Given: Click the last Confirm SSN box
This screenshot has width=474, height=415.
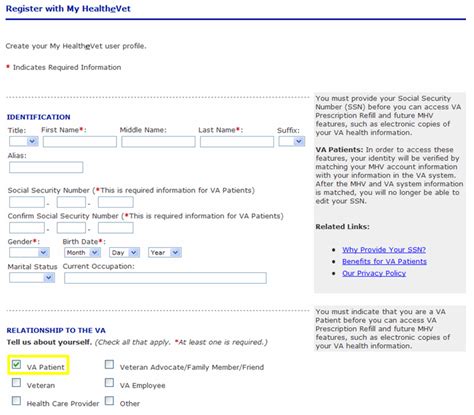Looking at the screenshot, I should [x=116, y=228].
